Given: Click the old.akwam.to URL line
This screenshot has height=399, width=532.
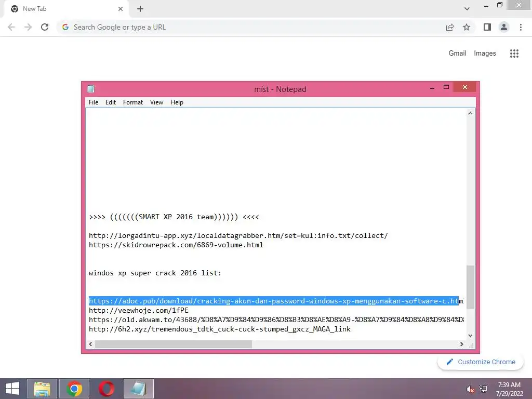Looking at the screenshot, I should point(276,320).
